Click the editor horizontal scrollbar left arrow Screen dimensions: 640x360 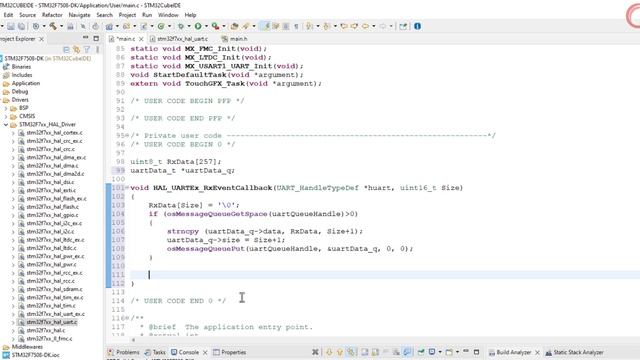[x=133, y=340]
